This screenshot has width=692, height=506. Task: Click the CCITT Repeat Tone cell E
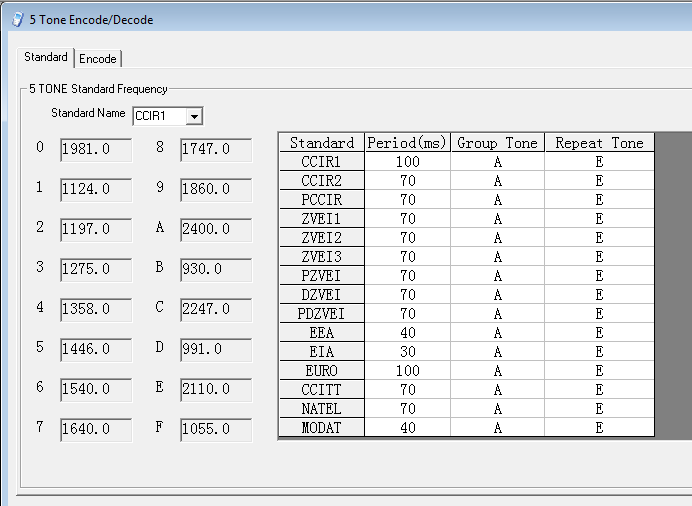pos(599,389)
